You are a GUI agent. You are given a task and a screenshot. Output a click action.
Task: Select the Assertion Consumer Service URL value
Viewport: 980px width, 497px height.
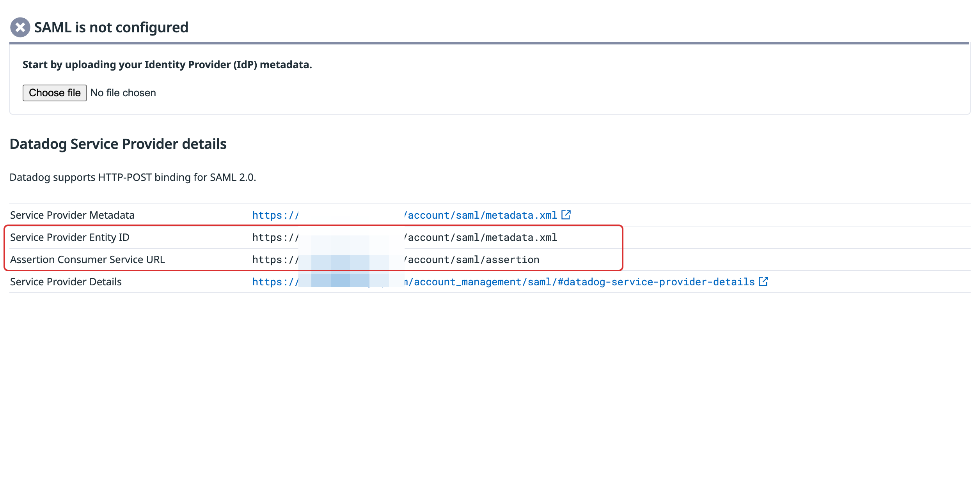(396, 260)
